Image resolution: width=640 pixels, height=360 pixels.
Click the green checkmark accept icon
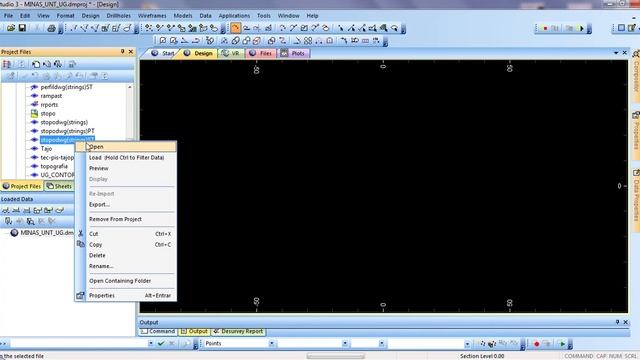tap(161, 344)
